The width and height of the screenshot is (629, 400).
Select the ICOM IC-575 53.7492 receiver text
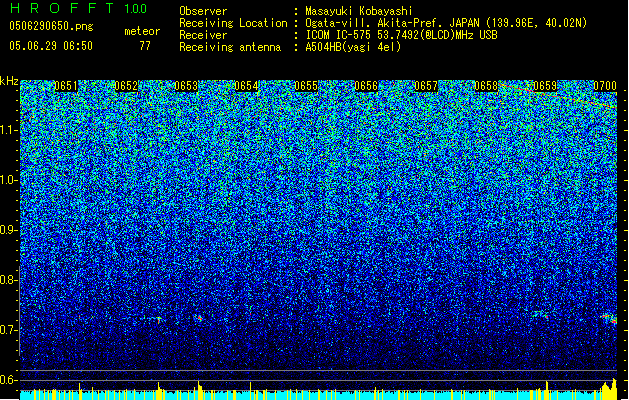coord(401,35)
